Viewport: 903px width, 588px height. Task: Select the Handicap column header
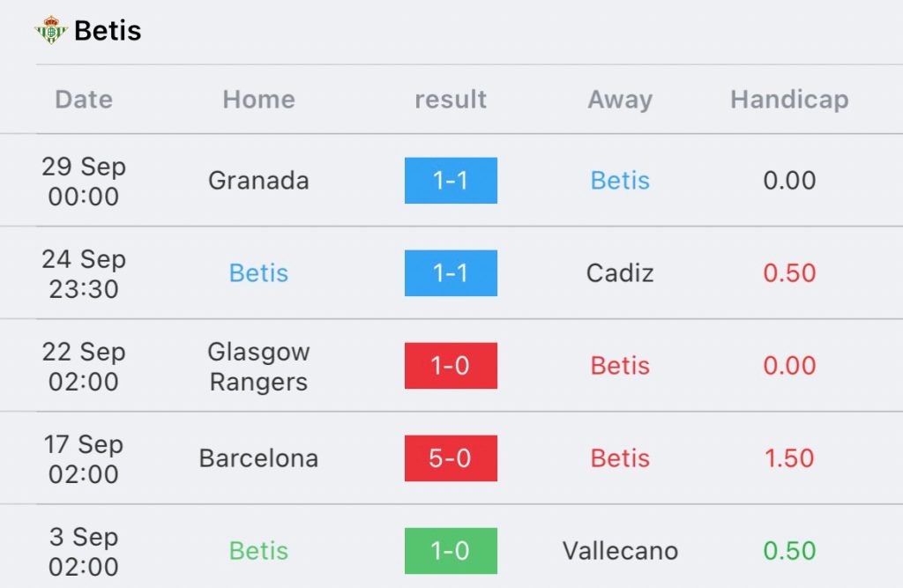[789, 100]
